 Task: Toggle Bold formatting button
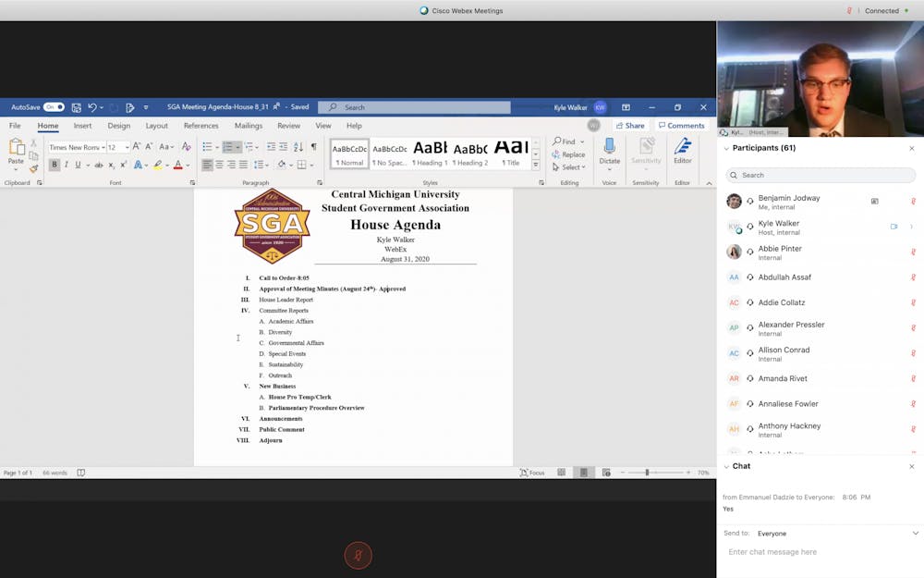[x=54, y=165]
